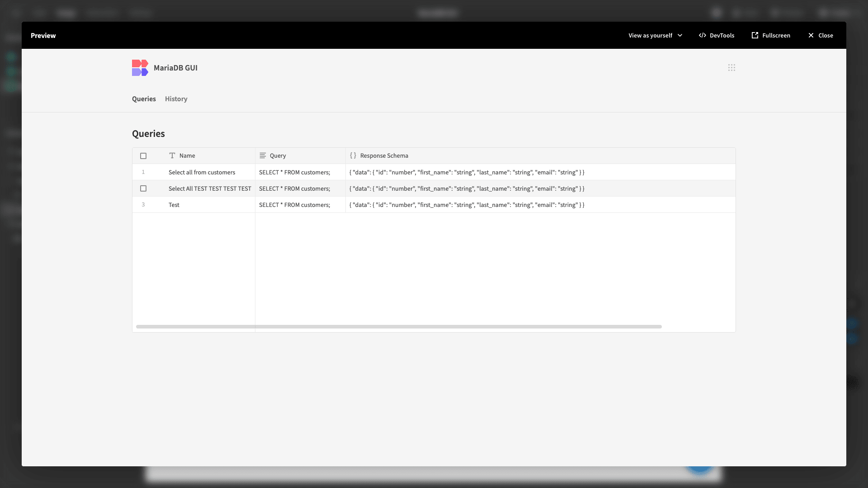Click the Response Schema JSON braces icon
Screen dimensions: 868x488
point(353,155)
